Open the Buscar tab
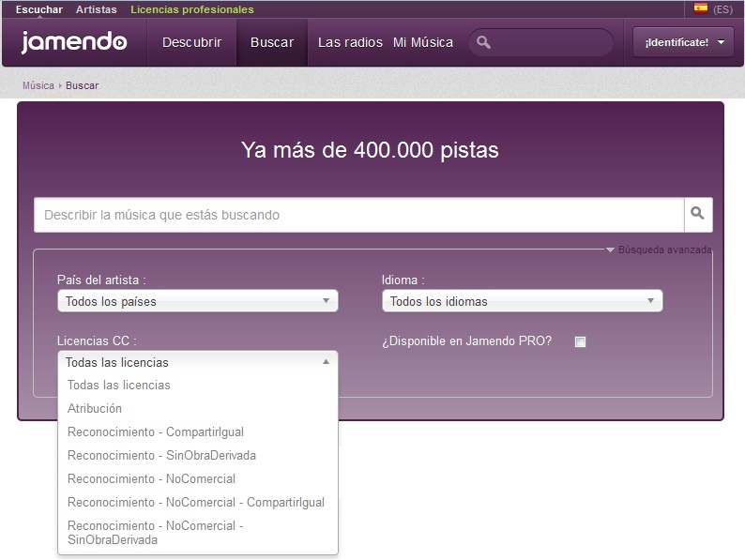The image size is (745, 560). pos(272,42)
